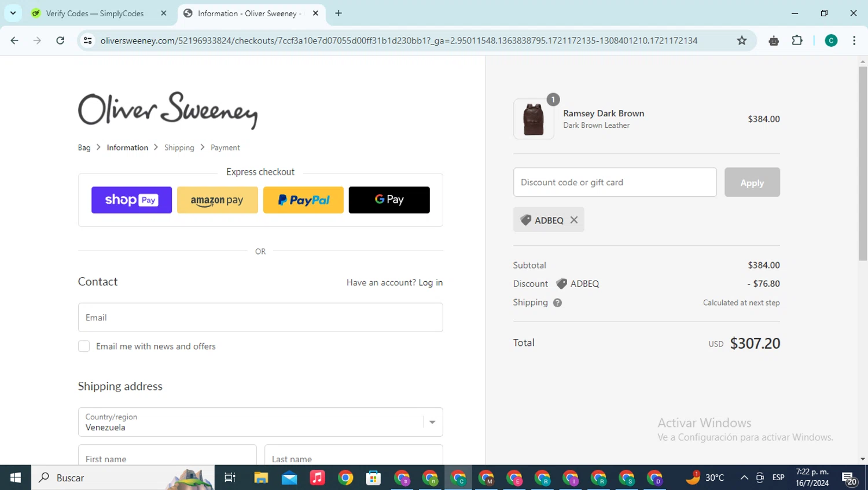Reload the checkout page
The image size is (868, 490).
click(60, 40)
